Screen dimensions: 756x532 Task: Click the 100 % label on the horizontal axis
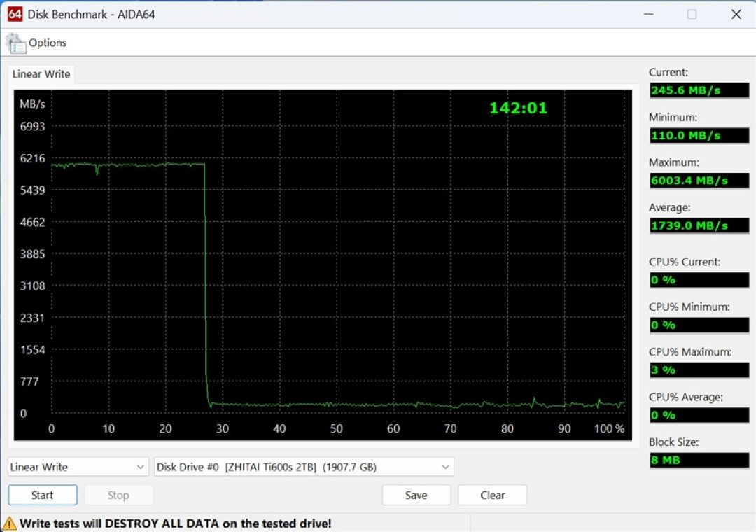pos(610,429)
